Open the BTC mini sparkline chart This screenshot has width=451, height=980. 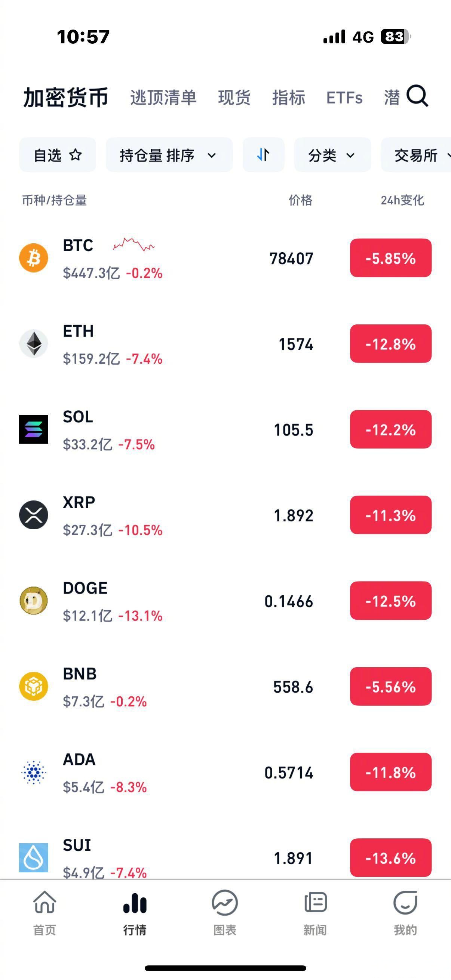click(x=134, y=244)
